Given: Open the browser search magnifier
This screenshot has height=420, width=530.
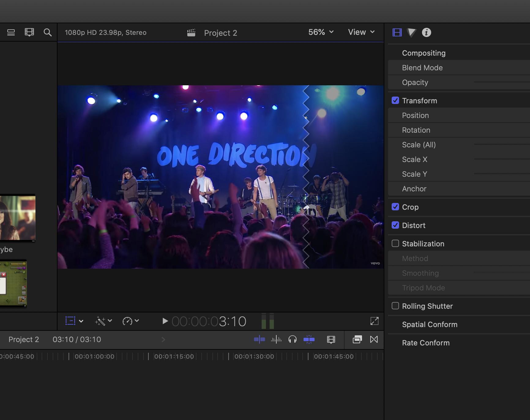Looking at the screenshot, I should coord(47,32).
